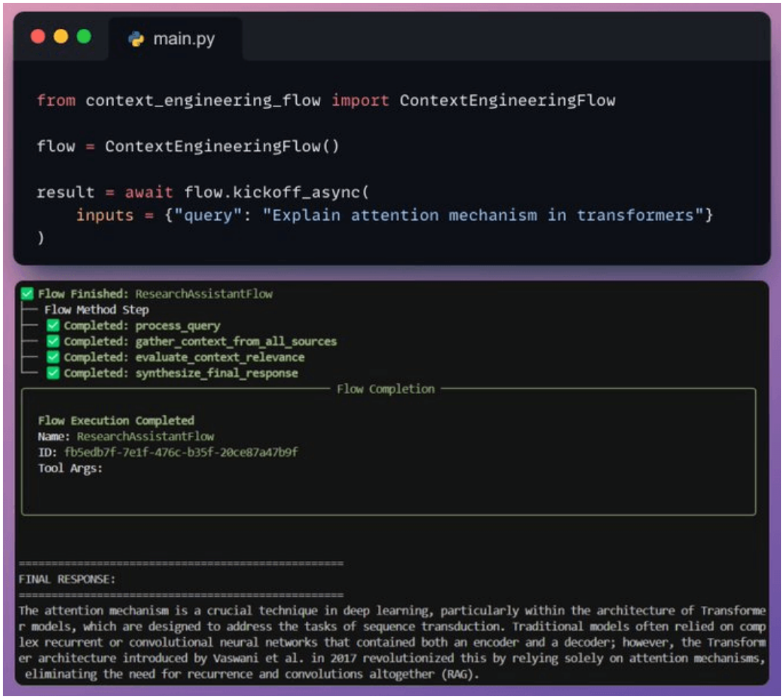
Task: Click the context_engineering_flow module name
Action: click(x=203, y=101)
